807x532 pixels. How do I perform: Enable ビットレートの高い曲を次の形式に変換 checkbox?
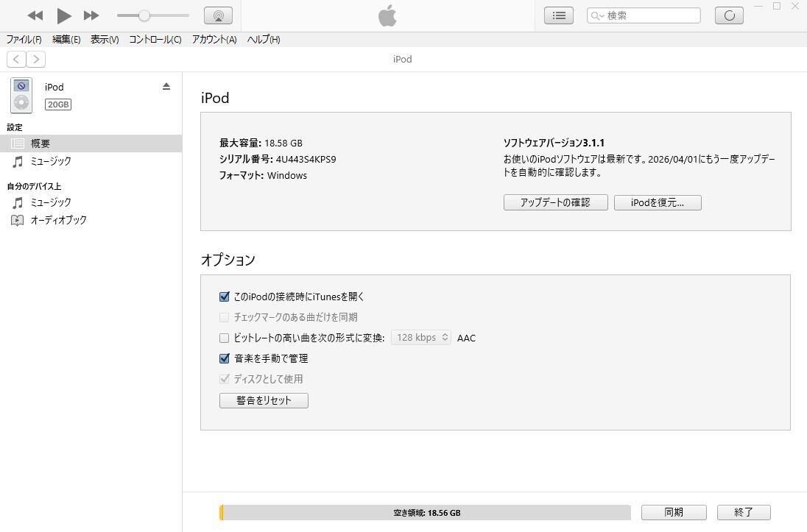point(225,338)
